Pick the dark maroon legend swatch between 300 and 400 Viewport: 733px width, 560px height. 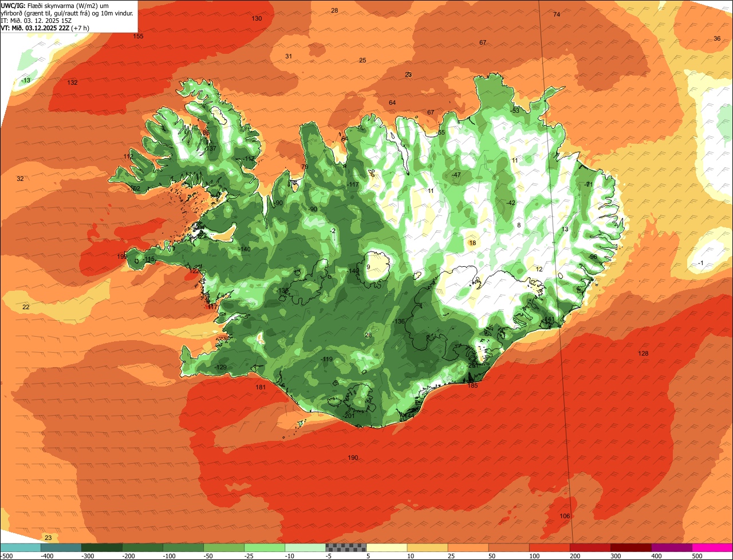[631, 547]
